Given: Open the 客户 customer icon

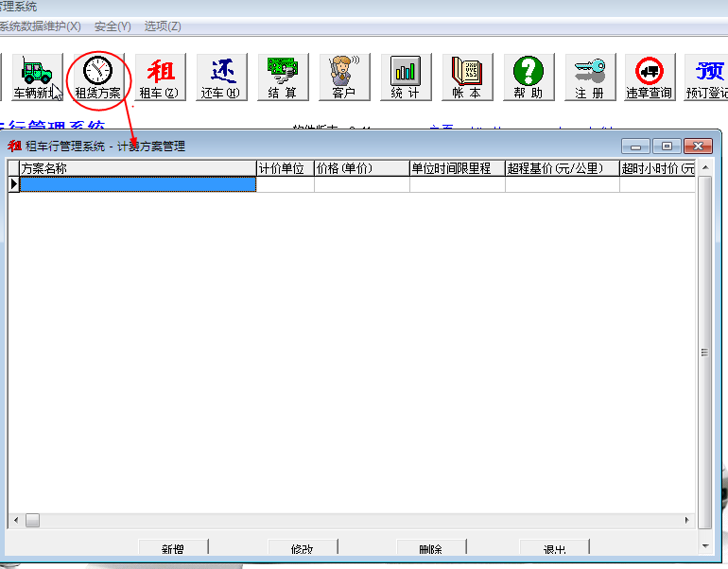Looking at the screenshot, I should [x=344, y=77].
